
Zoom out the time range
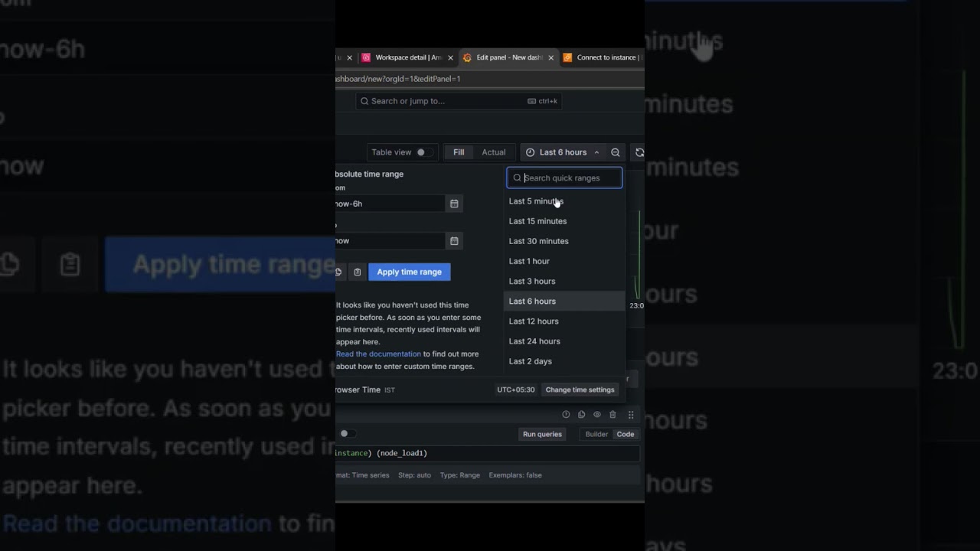[615, 152]
